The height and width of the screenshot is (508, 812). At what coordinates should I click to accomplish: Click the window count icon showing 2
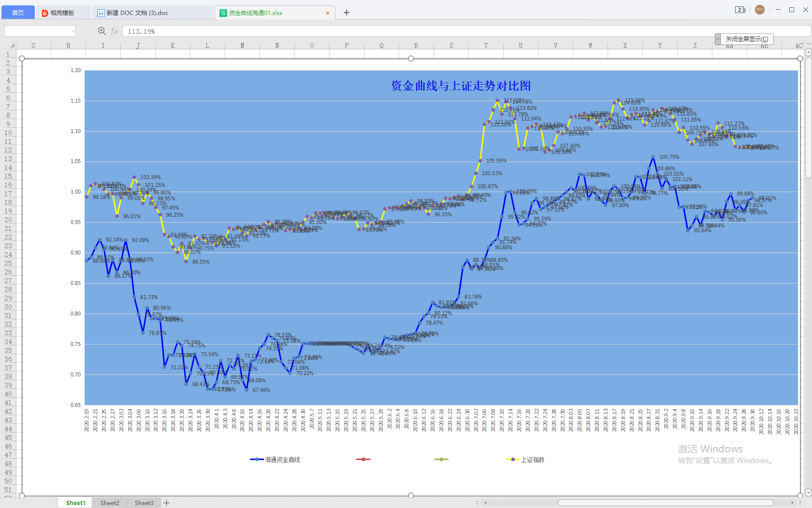click(739, 10)
